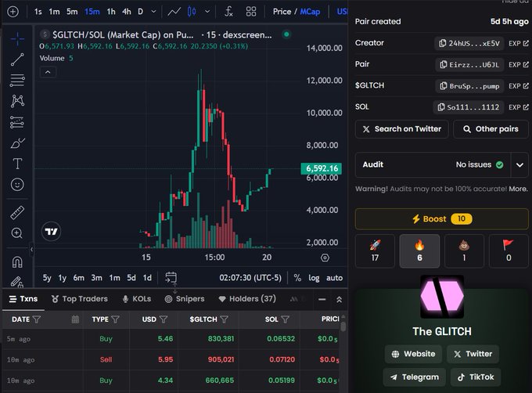
Task: Select the crosshair cursor tool
Action: tap(17, 39)
